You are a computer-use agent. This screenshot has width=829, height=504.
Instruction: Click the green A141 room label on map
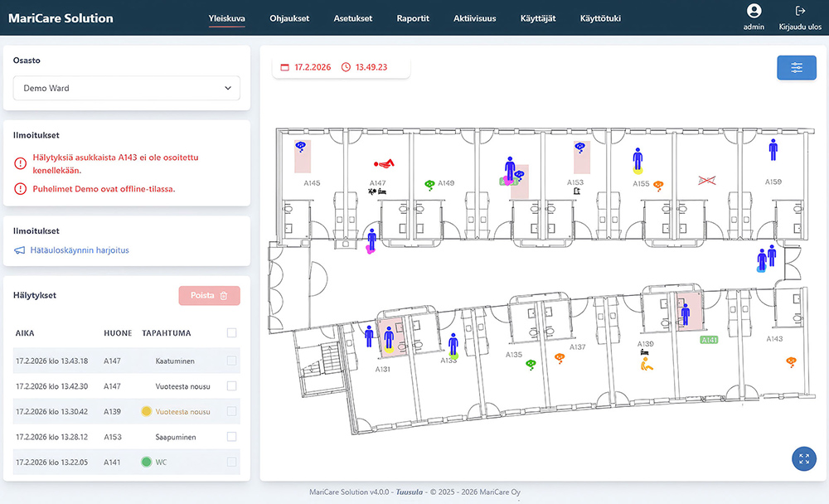(709, 340)
